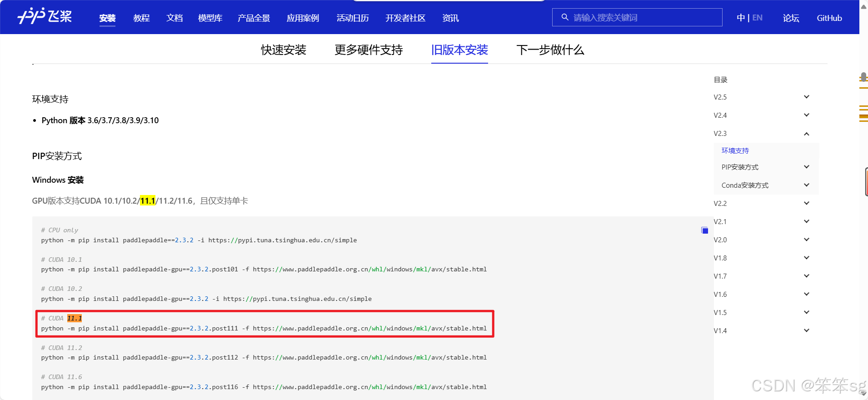The width and height of the screenshot is (868, 400).
Task: Expand PIP安装方式 in table of contents
Action: coord(807,167)
